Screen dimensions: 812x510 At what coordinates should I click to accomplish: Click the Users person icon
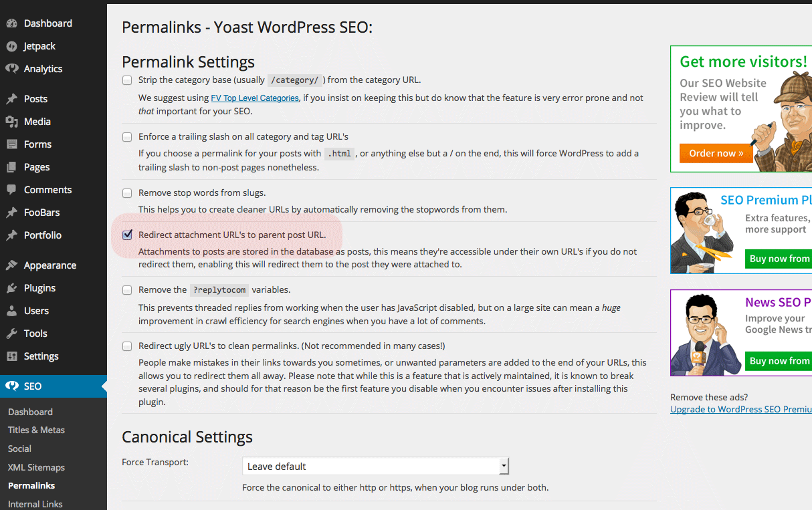11,311
